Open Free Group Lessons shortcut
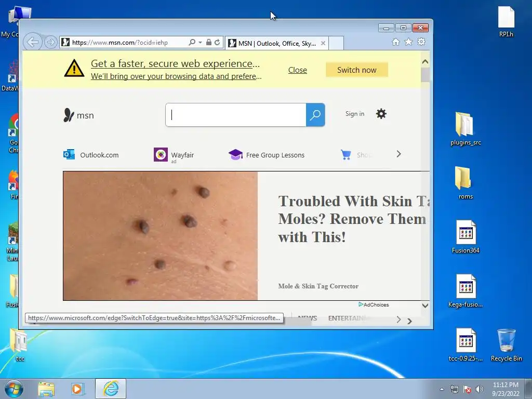 point(267,155)
